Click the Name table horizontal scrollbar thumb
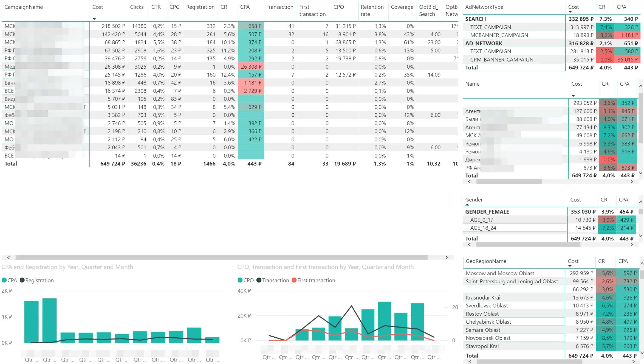 click(509, 181)
